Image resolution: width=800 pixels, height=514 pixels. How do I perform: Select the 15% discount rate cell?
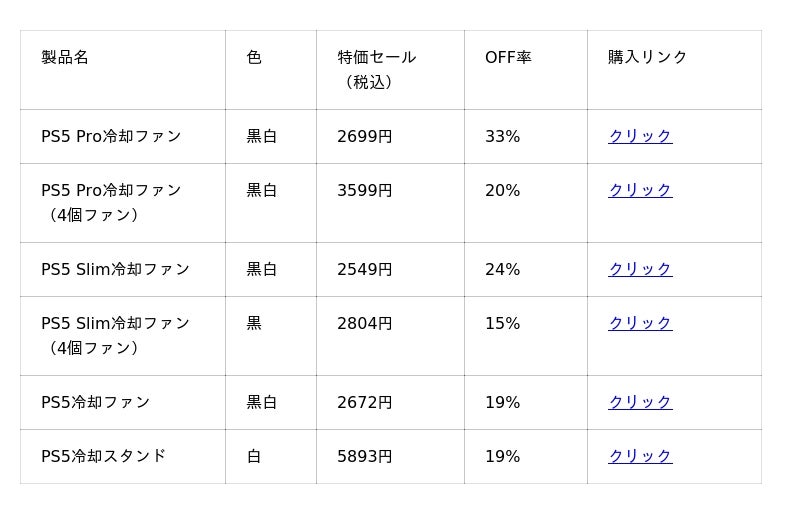502,323
